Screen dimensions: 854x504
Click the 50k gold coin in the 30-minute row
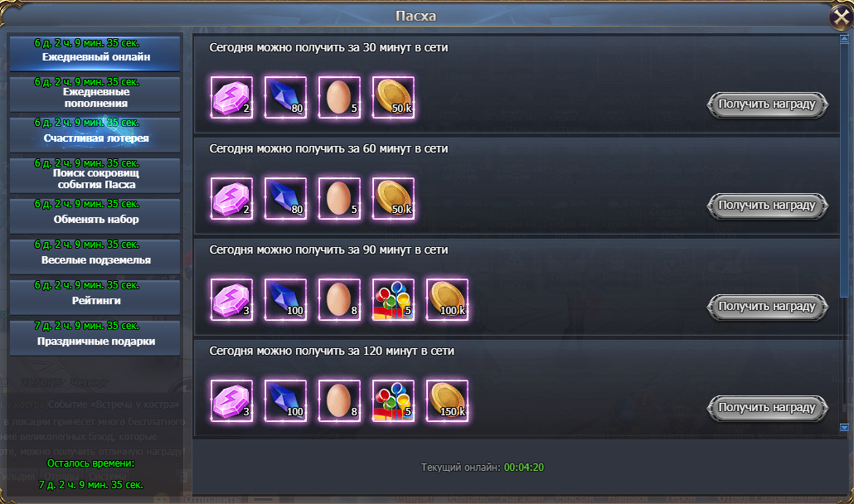point(393,98)
